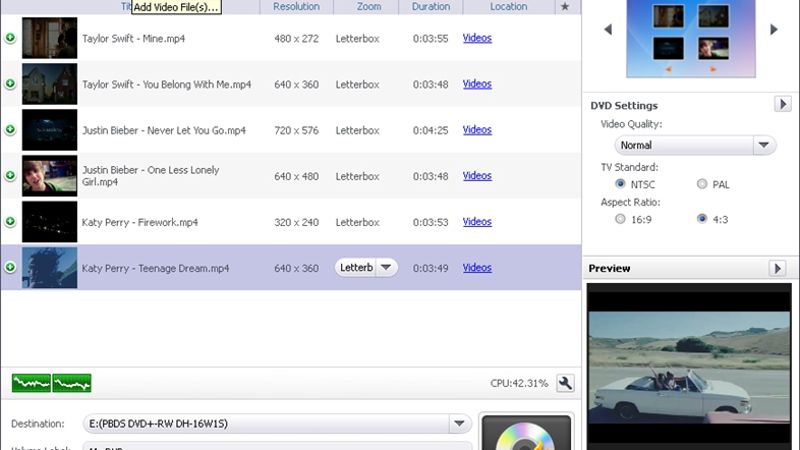Click duration 0:04:25

[x=431, y=130]
